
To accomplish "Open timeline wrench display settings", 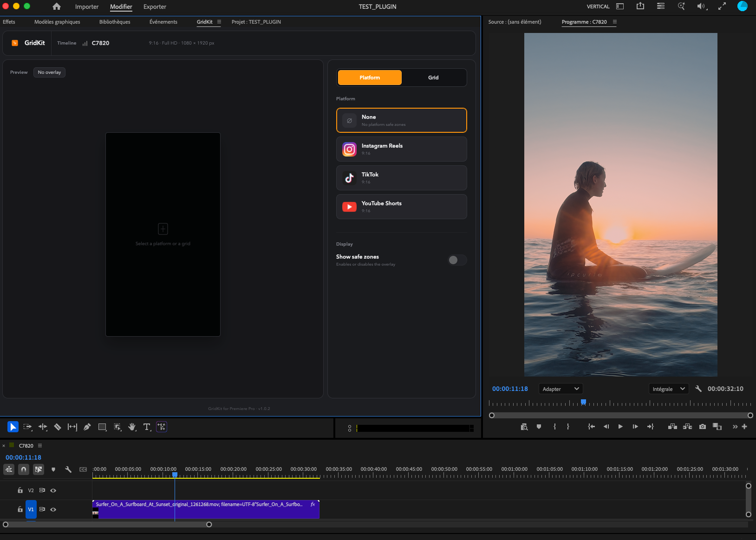I will (x=68, y=469).
